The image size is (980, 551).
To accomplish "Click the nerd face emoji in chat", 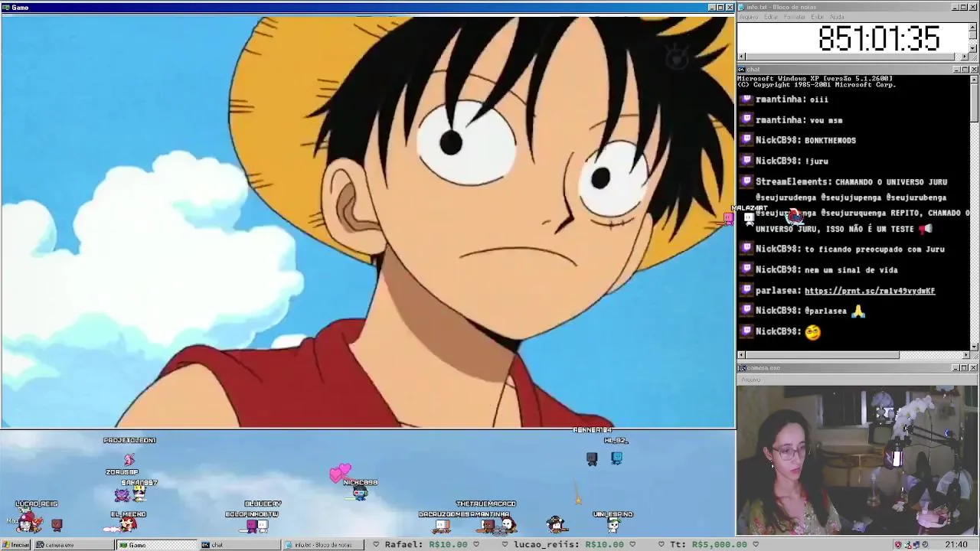I will pos(812,331).
